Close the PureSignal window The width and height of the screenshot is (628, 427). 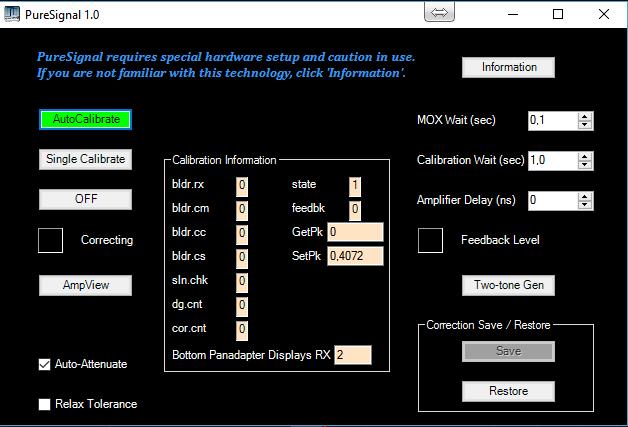click(x=604, y=14)
